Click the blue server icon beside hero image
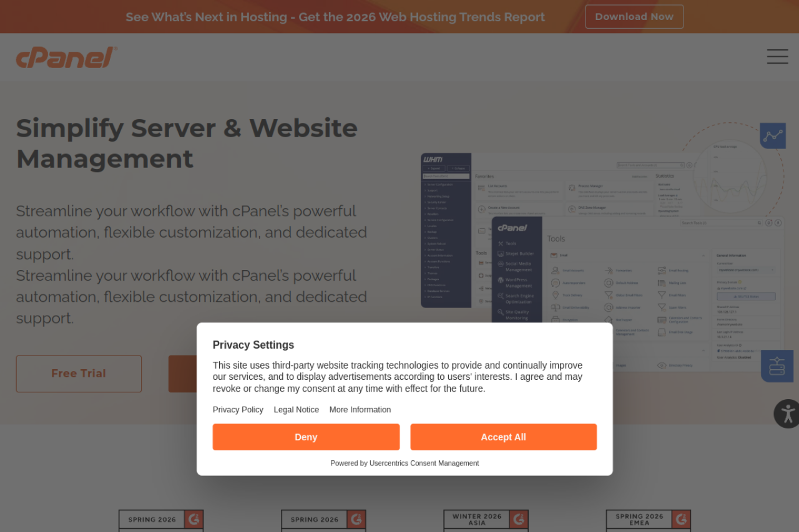This screenshot has width=799, height=532. (x=777, y=366)
